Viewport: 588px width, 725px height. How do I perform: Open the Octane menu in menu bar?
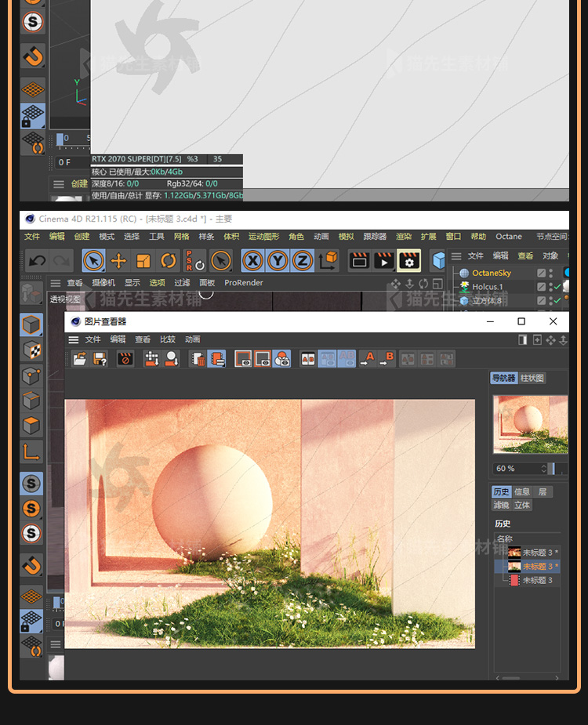pos(509,236)
